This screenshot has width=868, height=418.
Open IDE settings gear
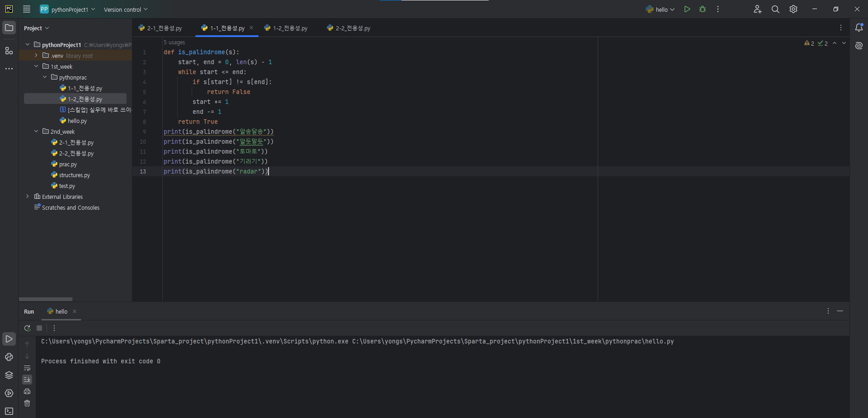point(793,9)
